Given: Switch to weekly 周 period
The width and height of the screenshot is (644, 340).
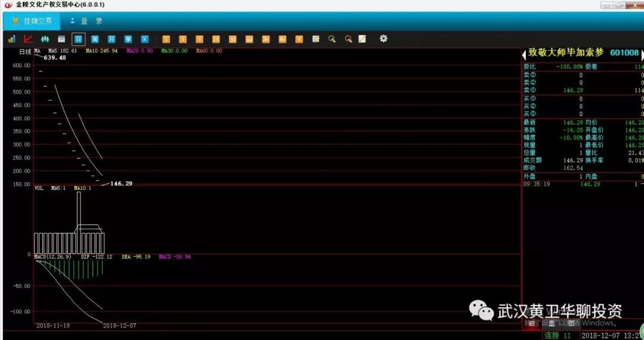Looking at the screenshot, I should (x=94, y=39).
